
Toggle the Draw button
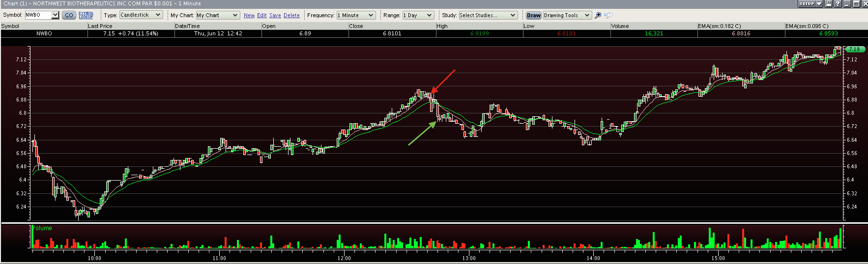[x=534, y=15]
